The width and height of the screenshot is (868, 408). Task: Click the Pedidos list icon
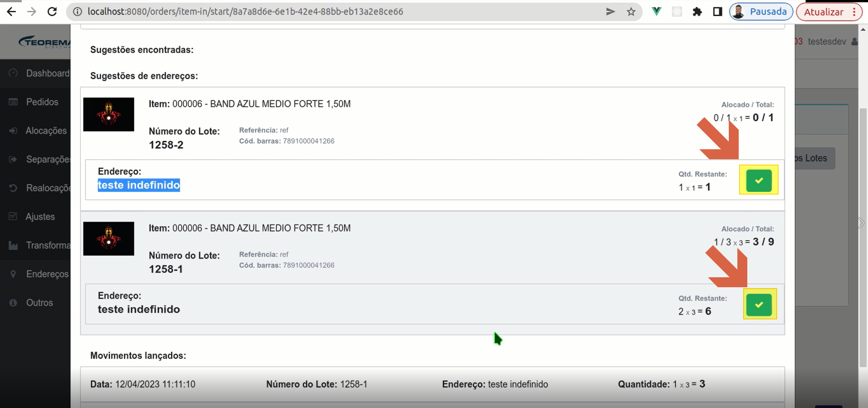pos(13,102)
